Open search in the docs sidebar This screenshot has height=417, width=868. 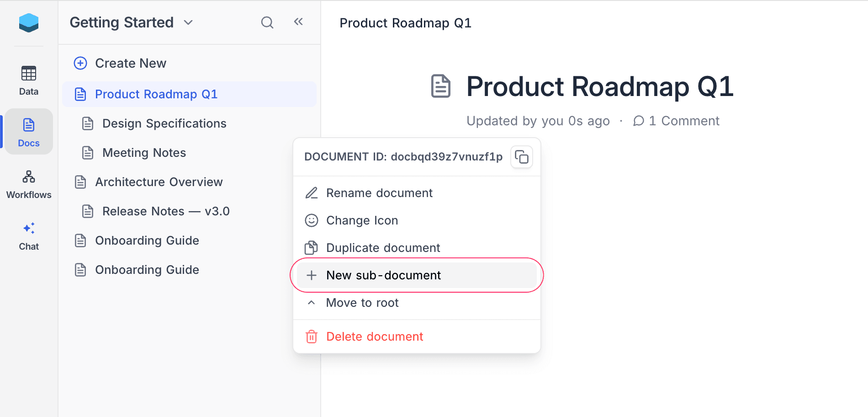[267, 22]
